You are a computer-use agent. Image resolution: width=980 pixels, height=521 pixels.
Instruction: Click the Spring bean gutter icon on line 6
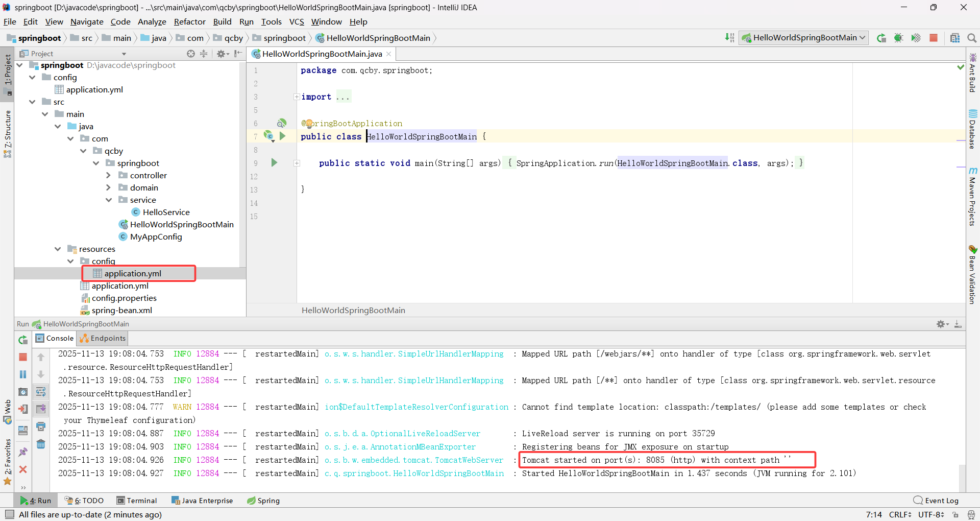point(281,123)
